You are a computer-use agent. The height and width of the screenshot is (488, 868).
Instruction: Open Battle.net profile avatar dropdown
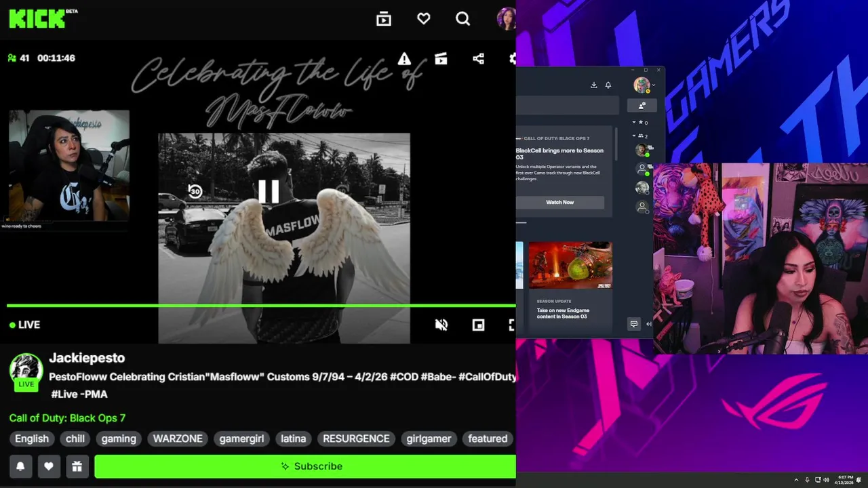644,85
